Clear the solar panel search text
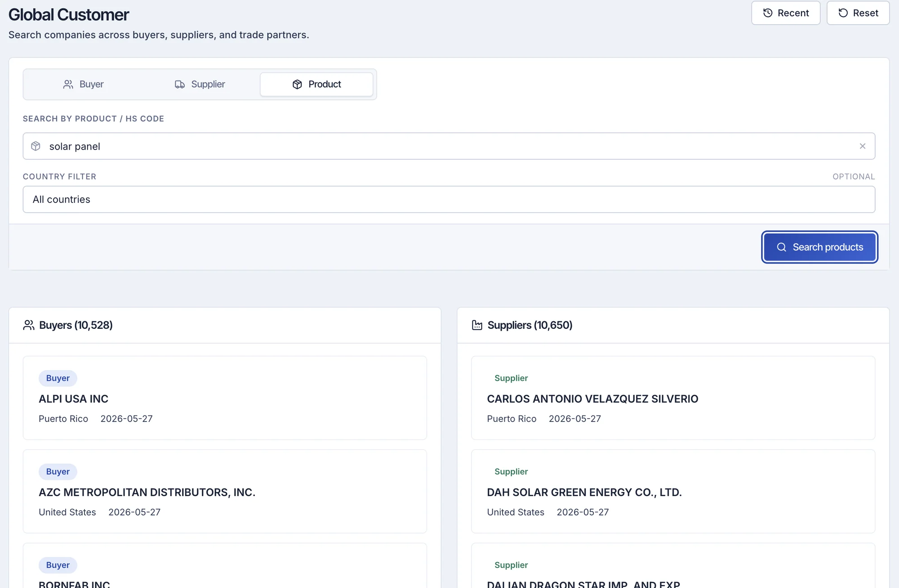 click(x=863, y=146)
